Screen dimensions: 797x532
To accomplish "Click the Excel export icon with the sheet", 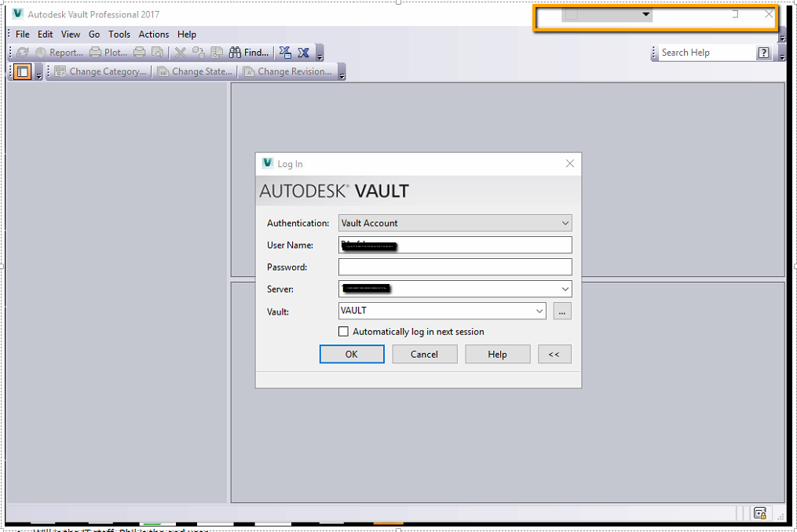I will [285, 53].
